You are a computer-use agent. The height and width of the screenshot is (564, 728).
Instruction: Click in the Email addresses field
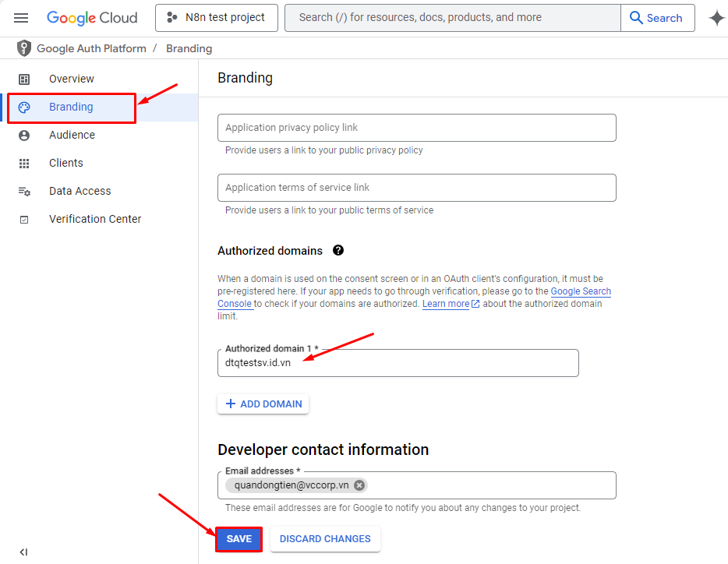pos(416,485)
